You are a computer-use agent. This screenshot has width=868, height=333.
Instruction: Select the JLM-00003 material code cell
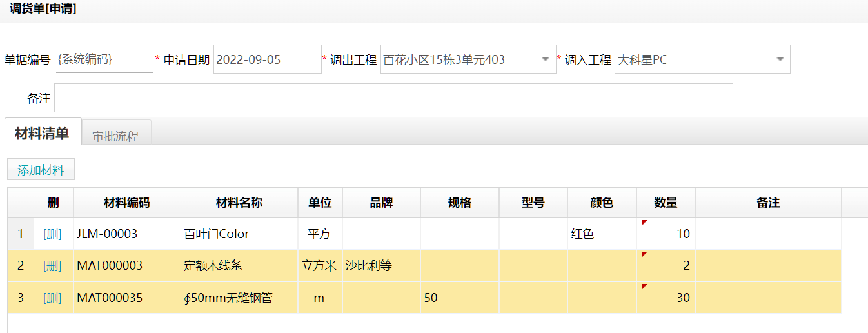click(127, 234)
